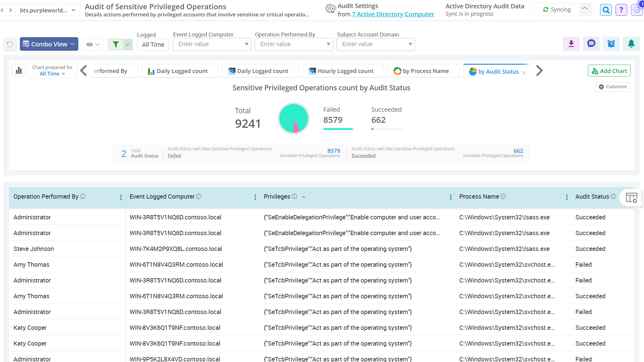Open the filter options dropdown arrow

[128, 44]
